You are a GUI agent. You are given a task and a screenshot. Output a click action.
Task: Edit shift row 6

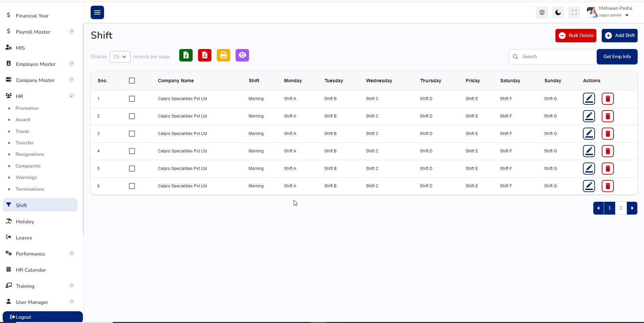click(589, 186)
